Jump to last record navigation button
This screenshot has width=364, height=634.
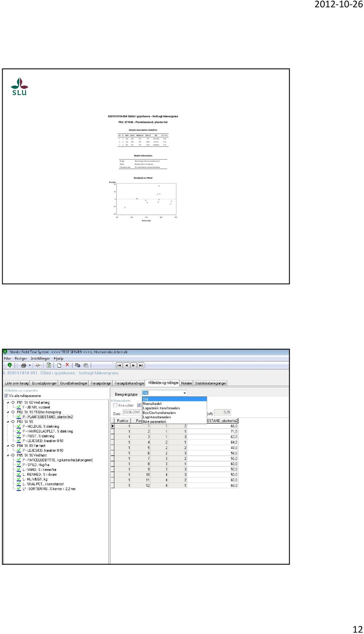click(141, 366)
